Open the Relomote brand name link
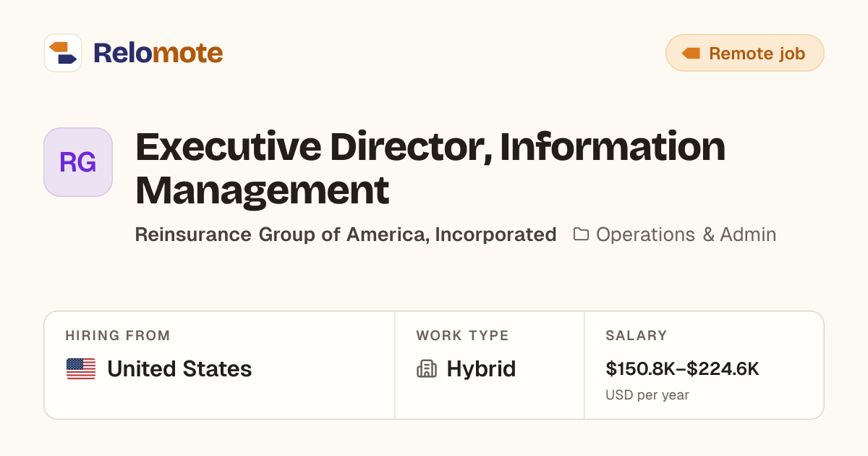The height and width of the screenshot is (456, 868). click(x=158, y=53)
